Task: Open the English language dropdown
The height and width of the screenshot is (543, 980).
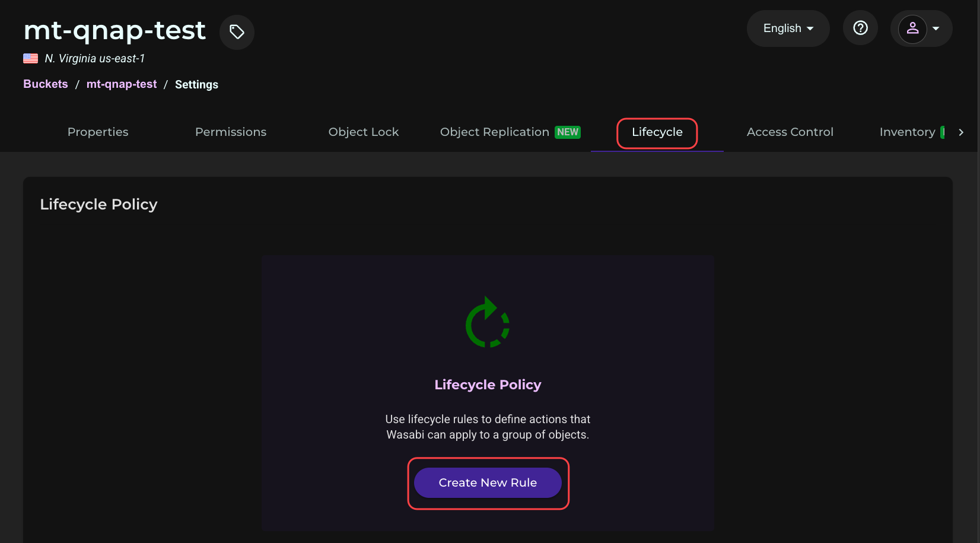Action: [x=788, y=28]
